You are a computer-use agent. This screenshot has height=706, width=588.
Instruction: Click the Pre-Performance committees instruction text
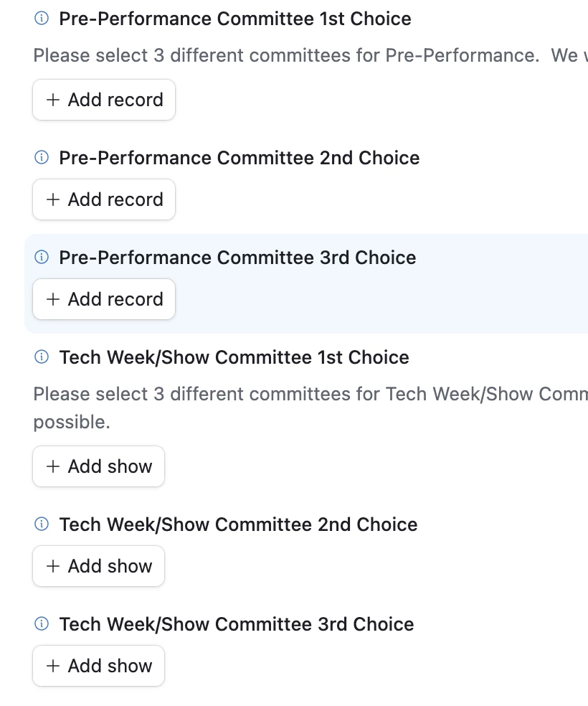click(x=310, y=55)
